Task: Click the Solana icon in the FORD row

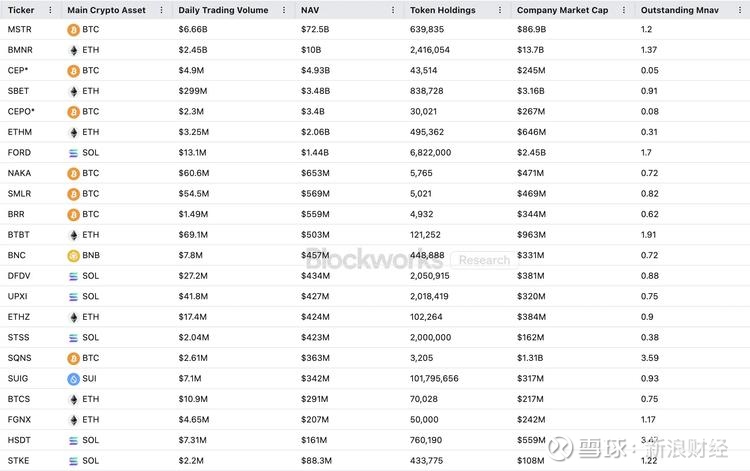Action: [x=73, y=153]
